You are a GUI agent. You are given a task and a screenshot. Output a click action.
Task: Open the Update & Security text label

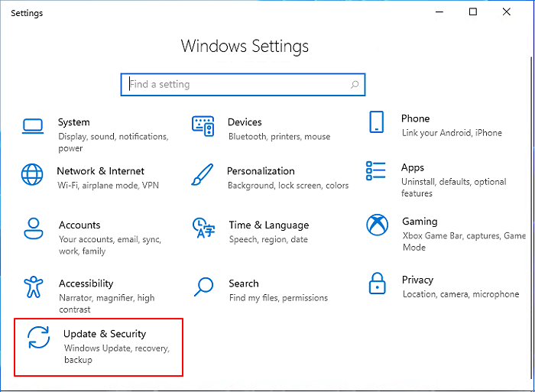click(x=105, y=334)
